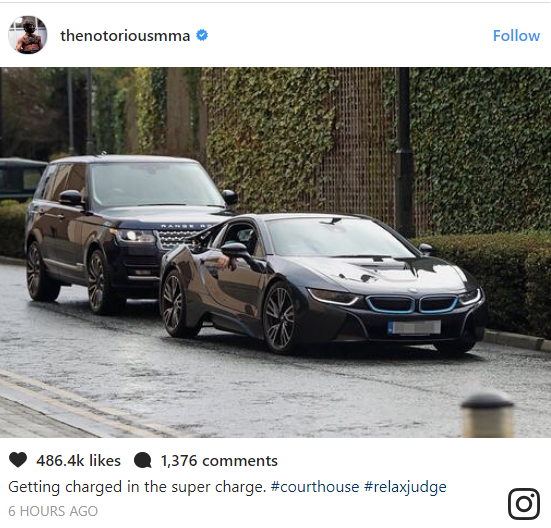Follow the thenotoriousmma account
This screenshot has width=551, height=528.
pyautogui.click(x=516, y=35)
